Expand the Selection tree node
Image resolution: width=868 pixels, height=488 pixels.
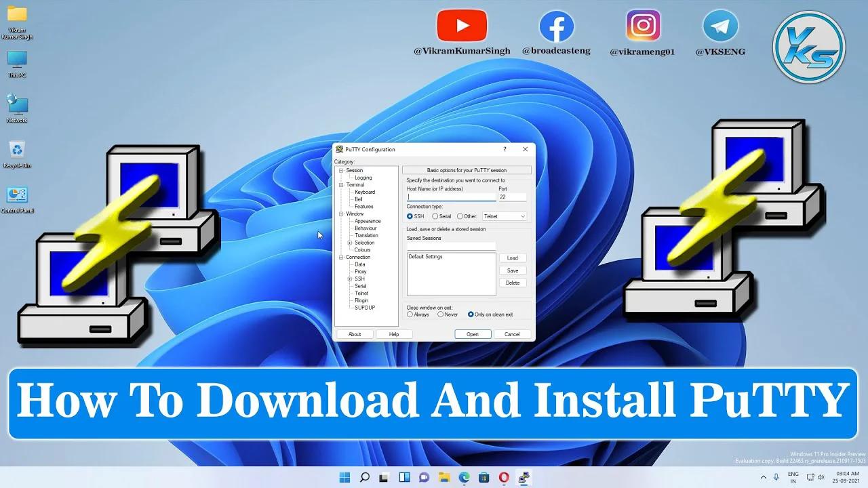(350, 243)
